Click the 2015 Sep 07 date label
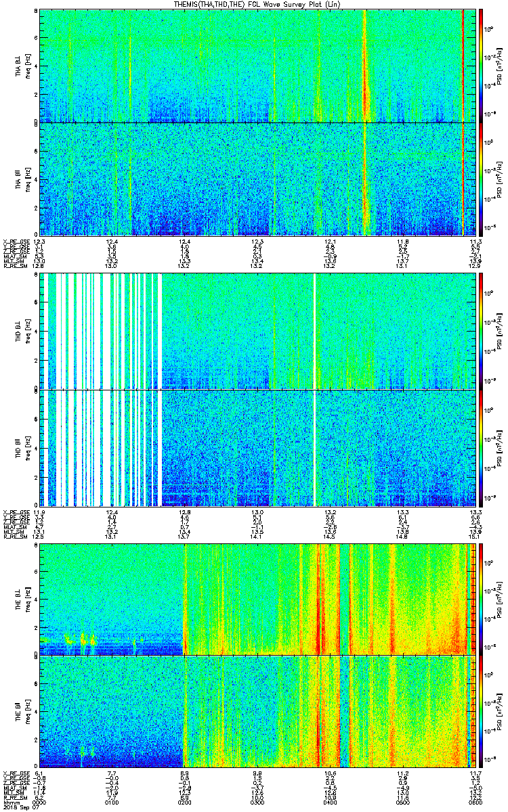 18,808
